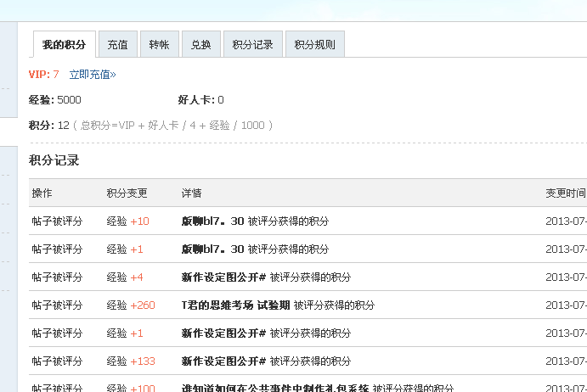Image resolution: width=587 pixels, height=392 pixels.
Task: Open 新作设定图公开# link in +4 row
Action: [224, 277]
